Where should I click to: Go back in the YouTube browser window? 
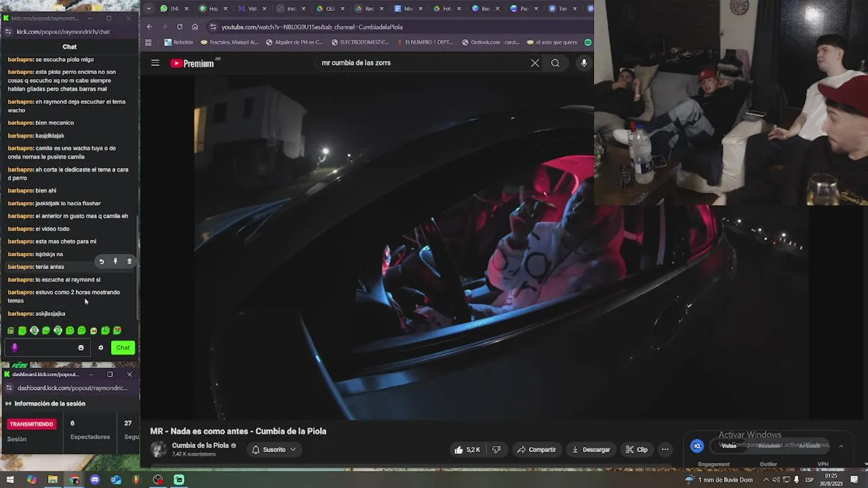(x=149, y=26)
